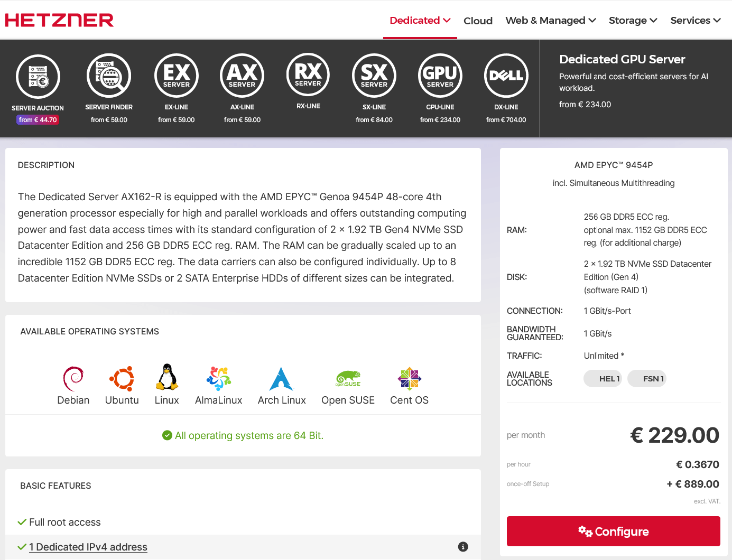Click the 'from € 234.00' GPU-Line price
The width and height of the screenshot is (732, 560).
point(440,120)
